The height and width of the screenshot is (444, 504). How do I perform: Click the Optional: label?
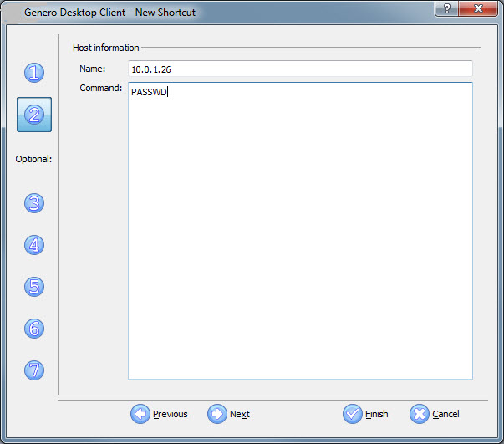33,159
